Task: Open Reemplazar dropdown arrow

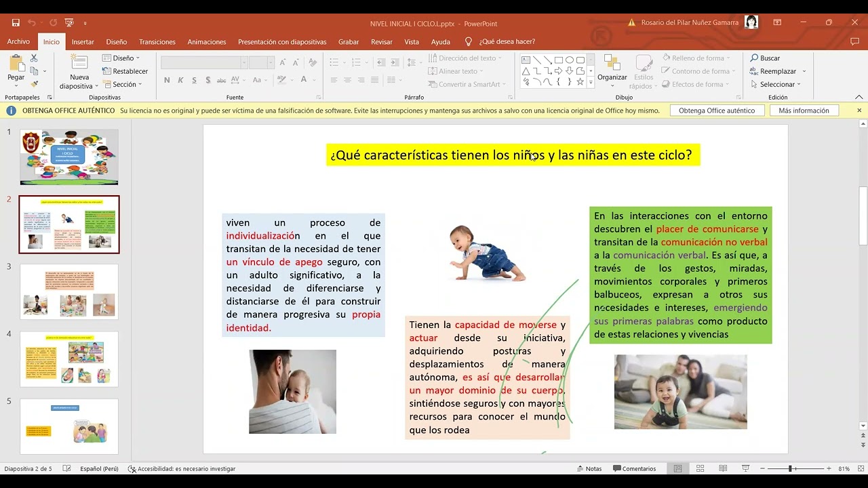Action: pyautogui.click(x=804, y=71)
